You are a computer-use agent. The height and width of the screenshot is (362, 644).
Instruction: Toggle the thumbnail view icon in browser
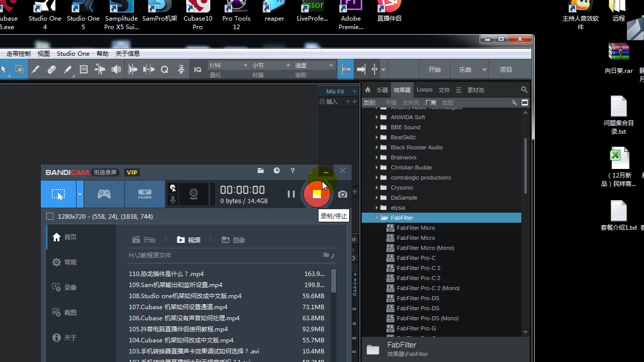tap(525, 103)
